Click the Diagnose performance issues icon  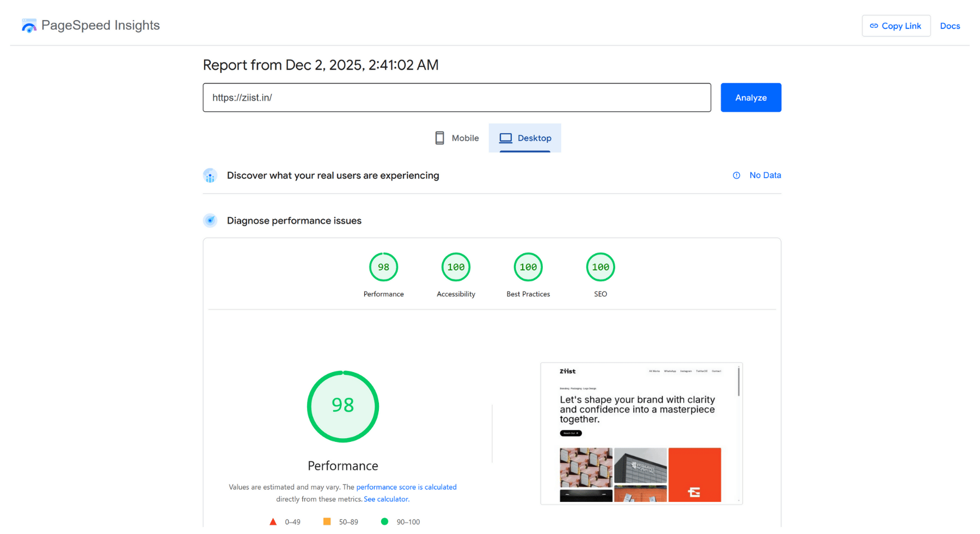[x=210, y=221]
